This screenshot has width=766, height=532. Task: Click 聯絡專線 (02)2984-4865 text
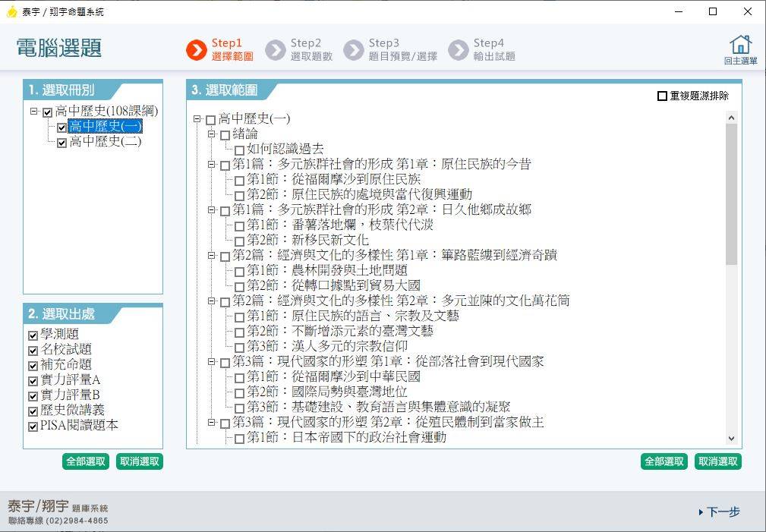(x=58, y=521)
